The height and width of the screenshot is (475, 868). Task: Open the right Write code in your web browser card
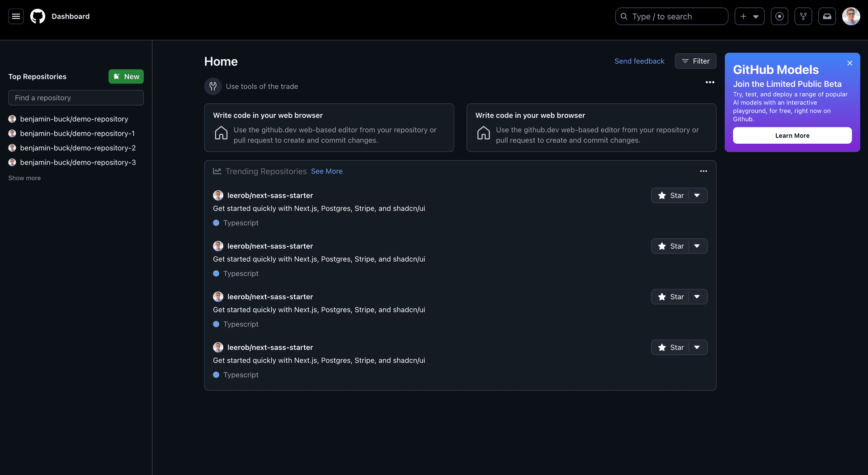click(x=591, y=127)
